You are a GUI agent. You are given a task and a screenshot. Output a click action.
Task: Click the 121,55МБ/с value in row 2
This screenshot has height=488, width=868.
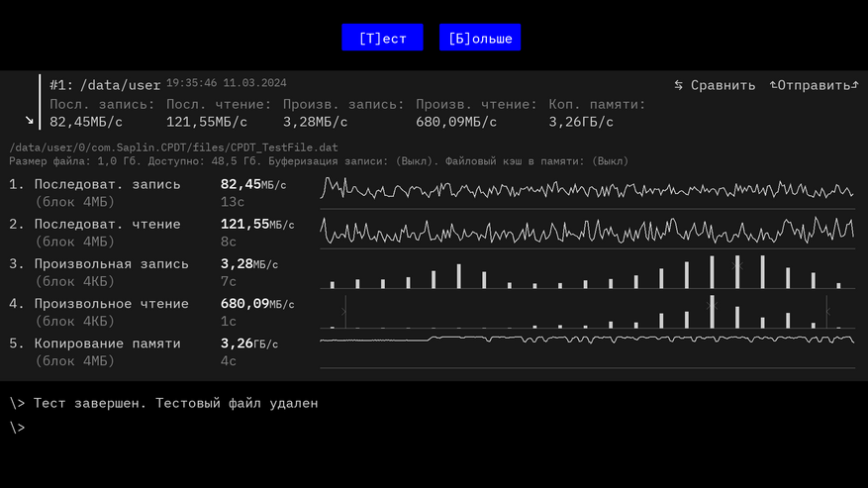pyautogui.click(x=257, y=225)
